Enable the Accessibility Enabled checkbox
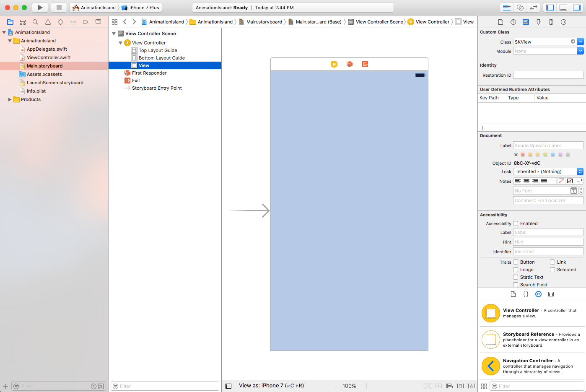Screen dimensions: 586x392 tap(516, 223)
